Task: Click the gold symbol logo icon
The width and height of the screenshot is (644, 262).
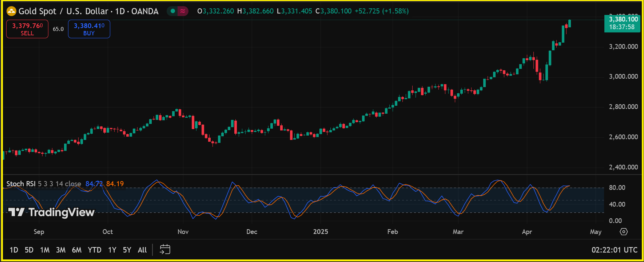Action: click(12, 11)
